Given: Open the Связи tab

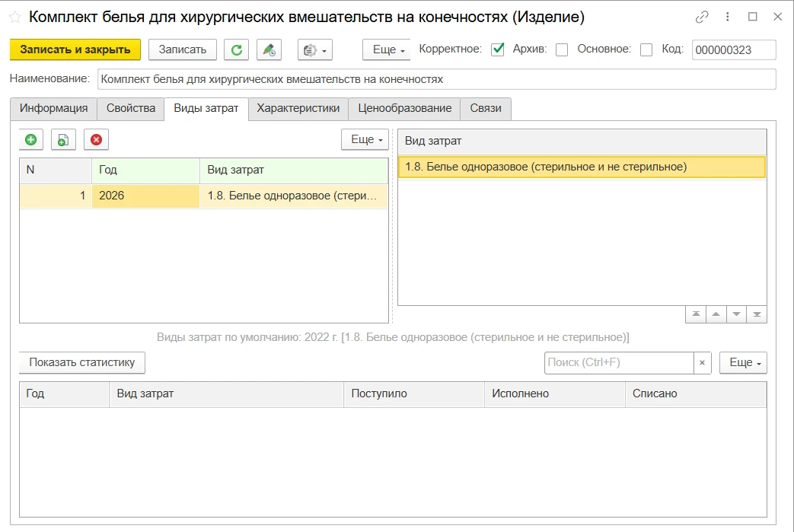Looking at the screenshot, I should tap(486, 108).
